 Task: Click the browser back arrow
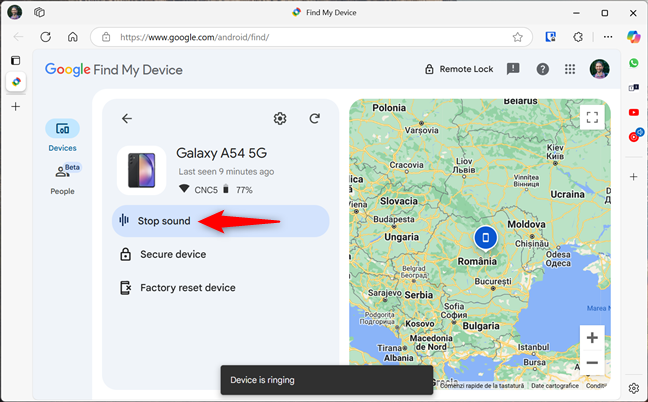(x=19, y=37)
